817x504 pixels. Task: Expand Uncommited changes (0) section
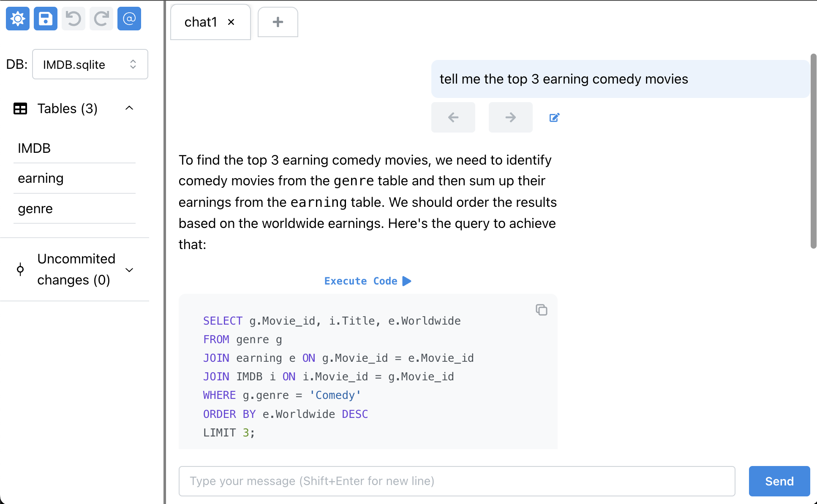tap(129, 269)
